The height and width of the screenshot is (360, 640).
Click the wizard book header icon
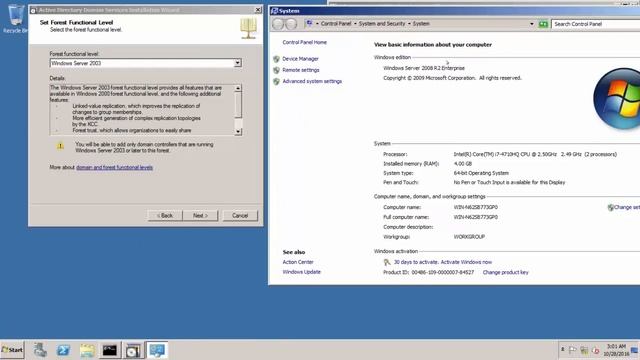click(x=249, y=29)
